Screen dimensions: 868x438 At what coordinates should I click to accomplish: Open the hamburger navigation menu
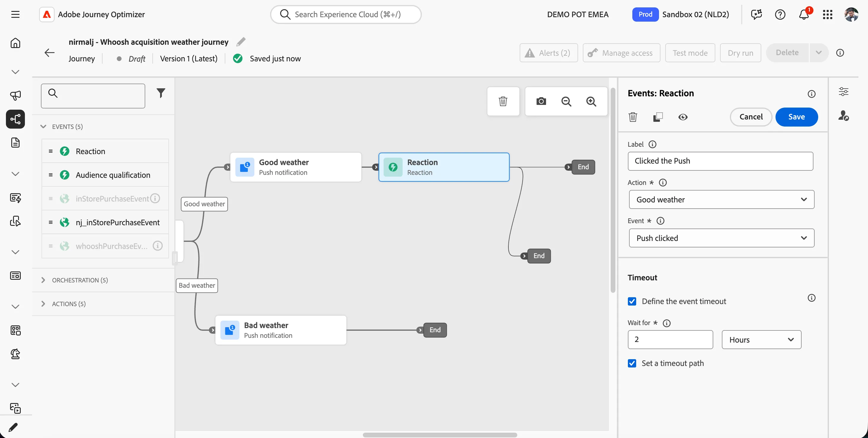[x=15, y=14]
